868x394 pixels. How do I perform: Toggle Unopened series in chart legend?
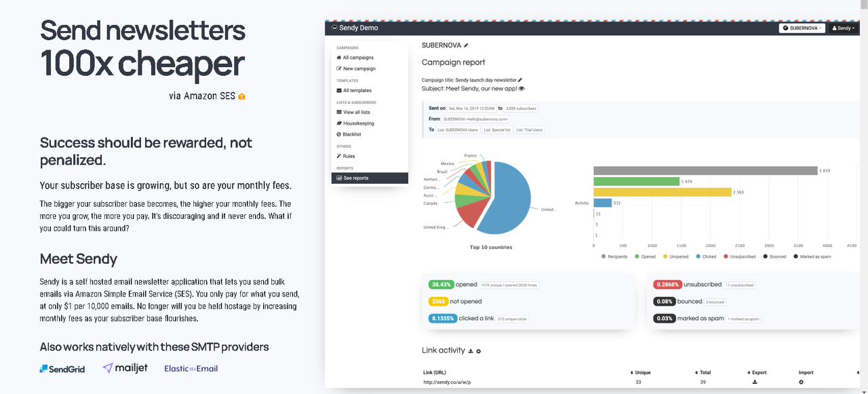(675, 256)
